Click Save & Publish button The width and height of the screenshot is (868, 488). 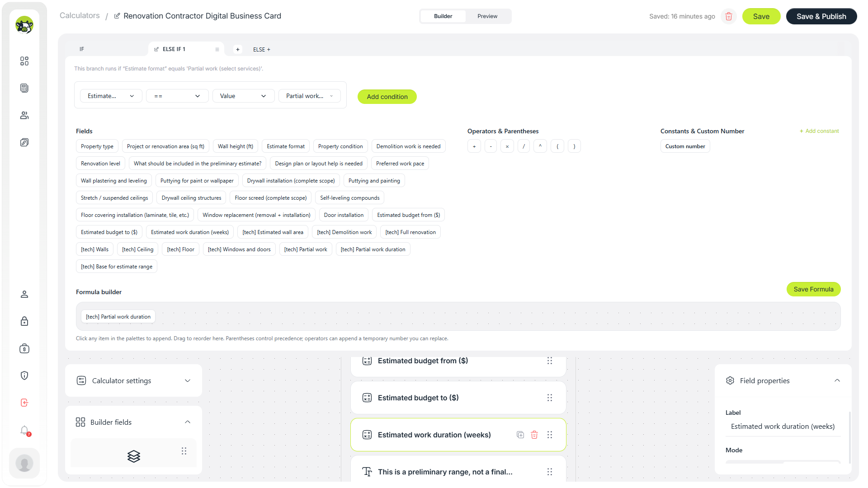click(821, 16)
